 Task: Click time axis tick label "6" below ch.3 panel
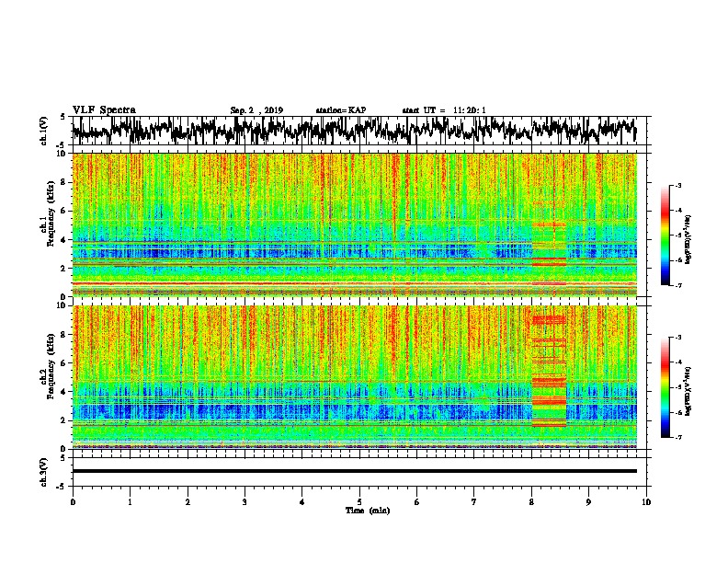click(417, 502)
